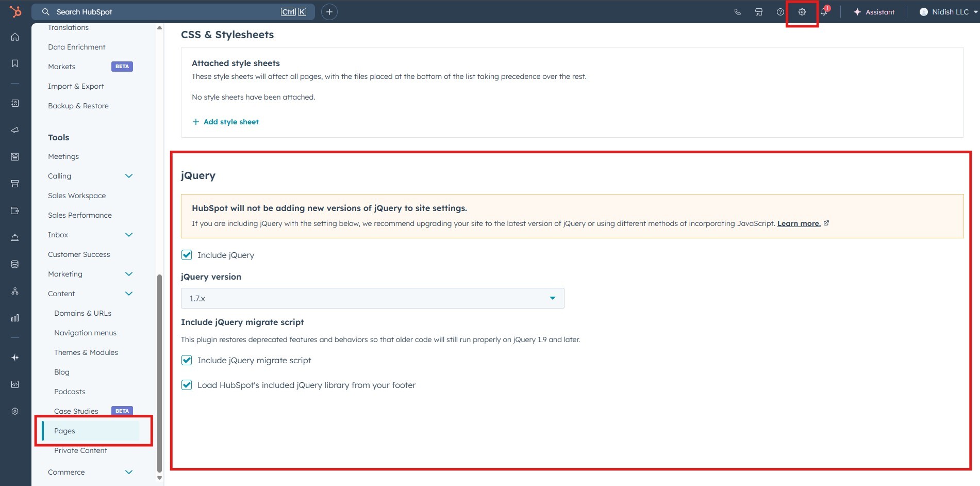This screenshot has height=486, width=980.
Task: Expand the Calling section in the sidebar
Action: click(129, 176)
